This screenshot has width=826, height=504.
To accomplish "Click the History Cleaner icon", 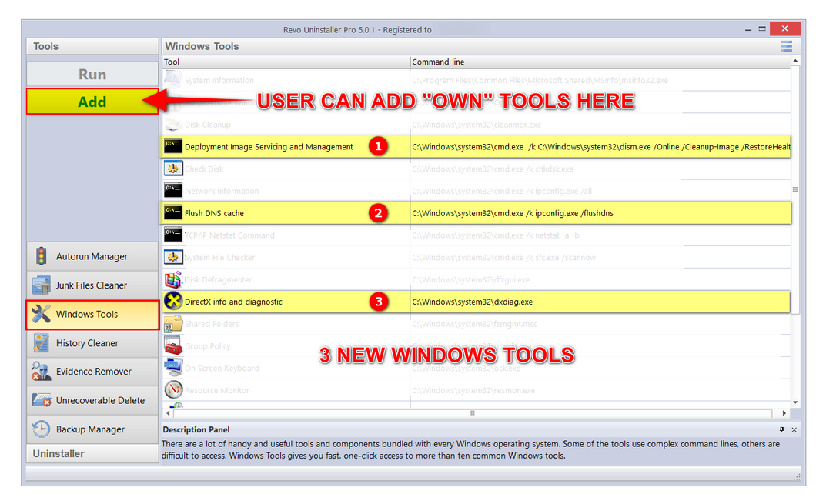I will point(41,343).
